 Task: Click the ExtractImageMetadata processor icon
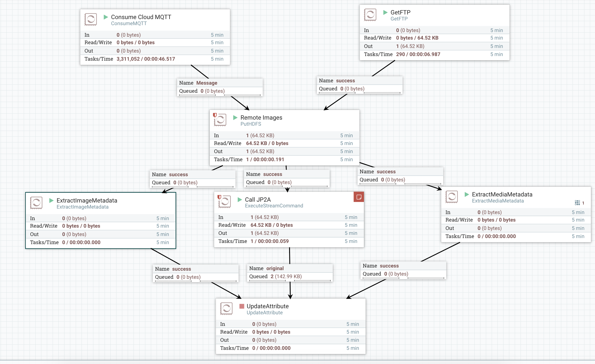36,203
